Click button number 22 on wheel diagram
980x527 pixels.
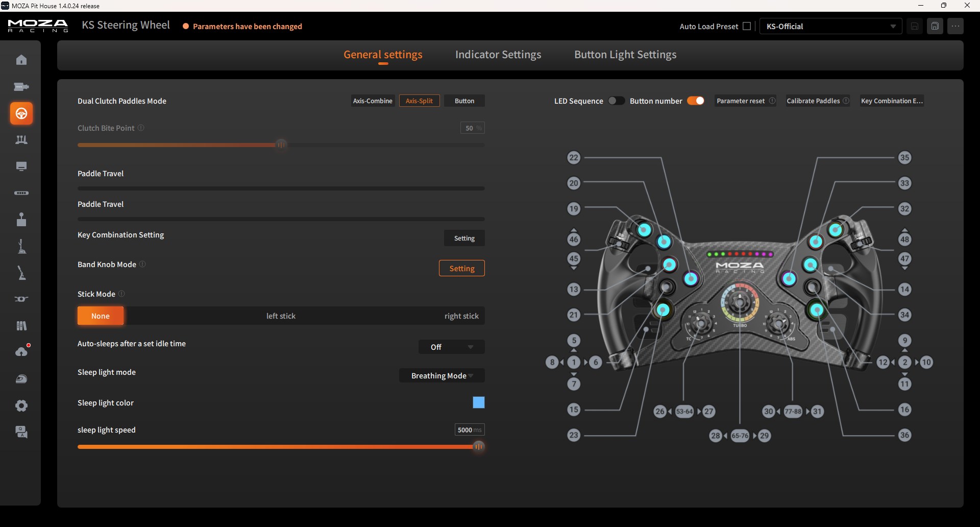click(x=574, y=157)
